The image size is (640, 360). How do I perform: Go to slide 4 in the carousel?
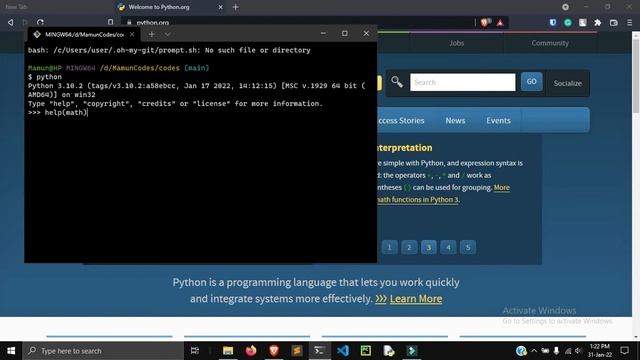[448, 247]
